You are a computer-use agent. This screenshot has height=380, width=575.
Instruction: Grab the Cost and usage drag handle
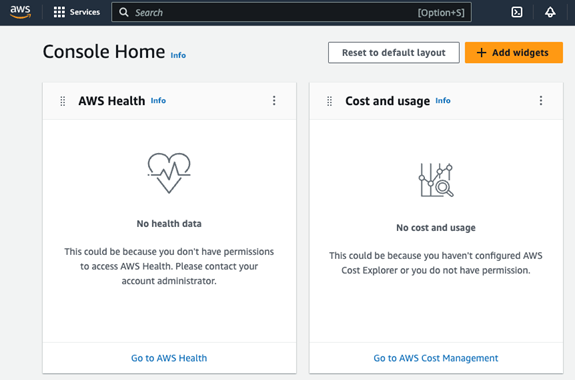[329, 101]
